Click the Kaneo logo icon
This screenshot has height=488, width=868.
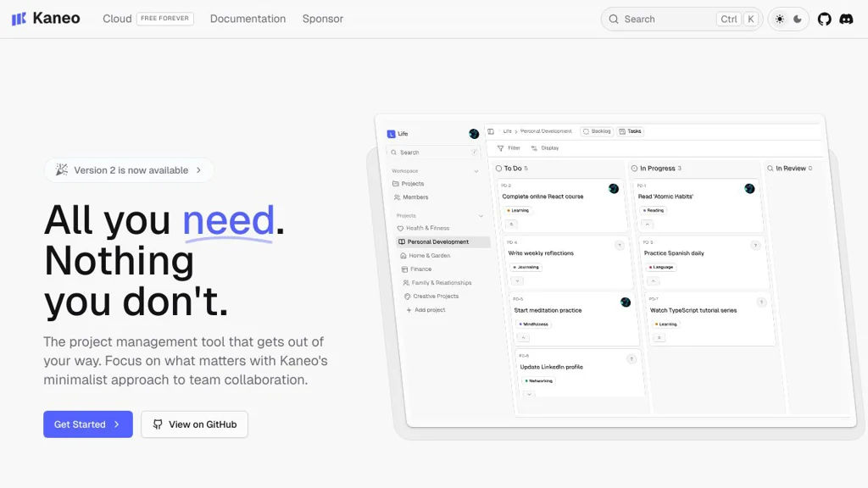(19, 19)
